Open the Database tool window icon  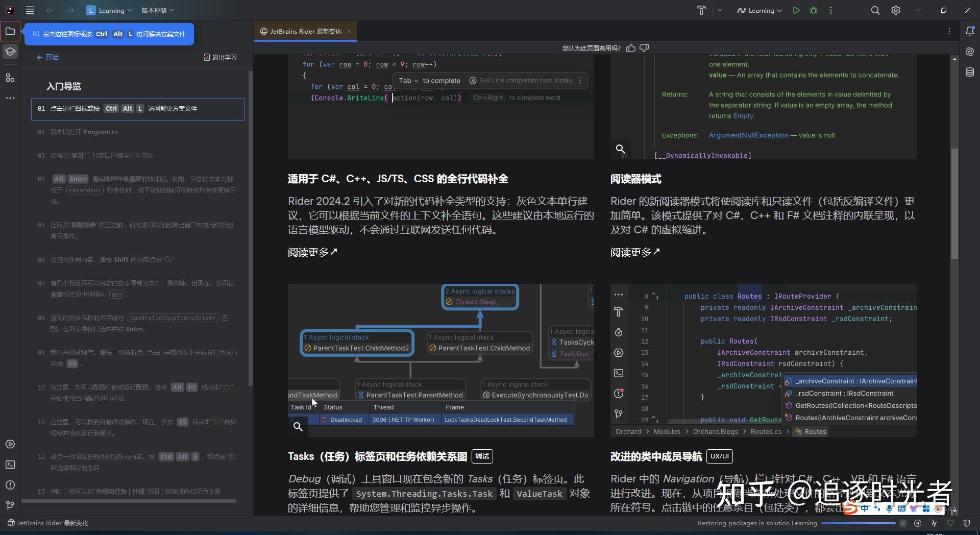pyautogui.click(x=969, y=72)
